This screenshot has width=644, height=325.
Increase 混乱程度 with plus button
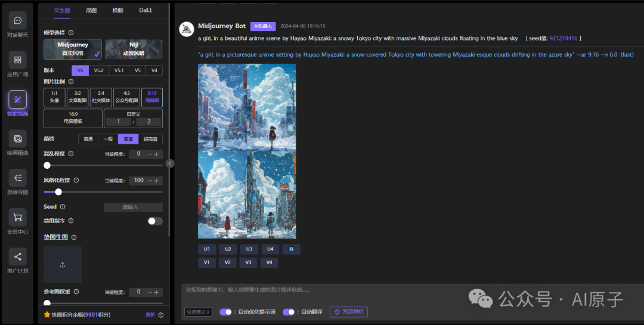pyautogui.click(x=156, y=154)
